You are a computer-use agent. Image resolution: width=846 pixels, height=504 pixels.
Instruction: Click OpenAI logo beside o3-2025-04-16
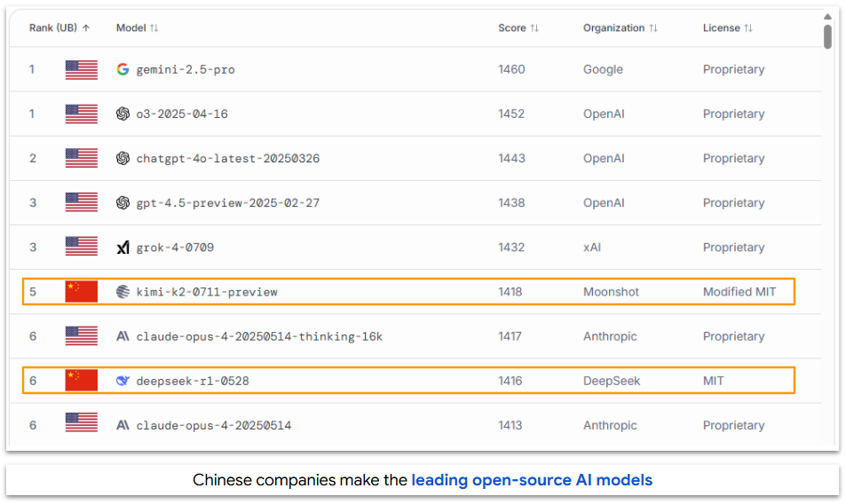(x=123, y=114)
